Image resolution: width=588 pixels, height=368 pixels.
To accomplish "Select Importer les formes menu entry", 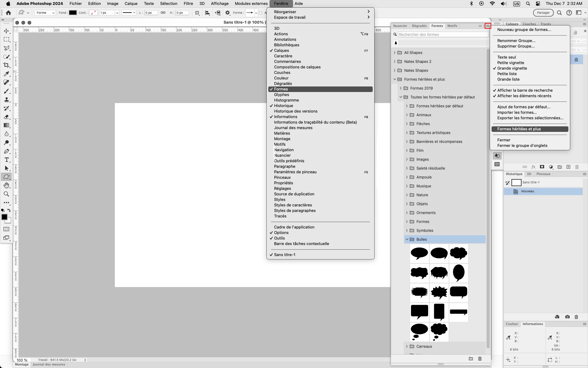I will (517, 113).
